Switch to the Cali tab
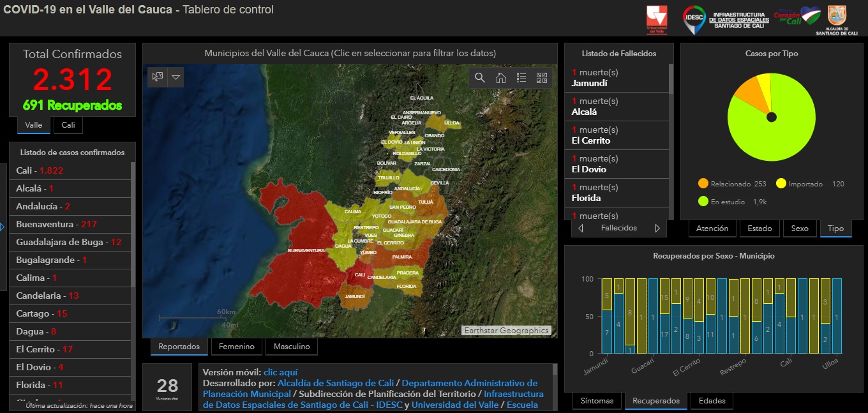Screen dimensions: 868x413 click(x=67, y=125)
